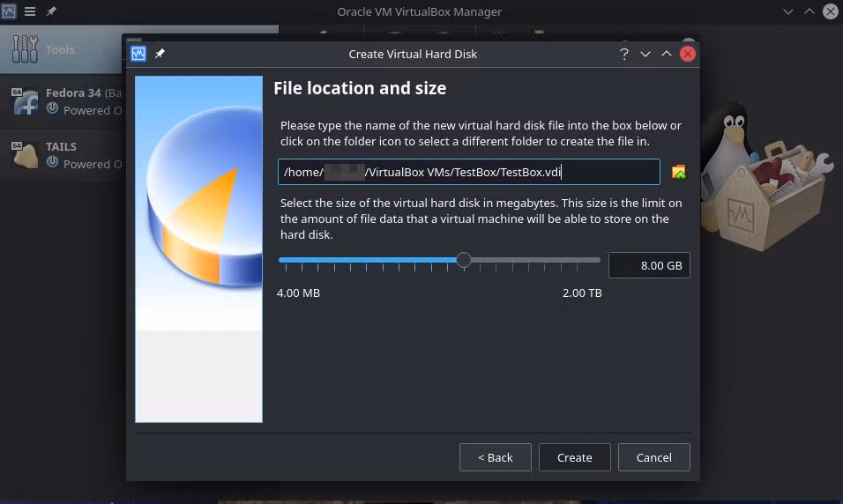Click the disk size slider handle

click(x=464, y=260)
